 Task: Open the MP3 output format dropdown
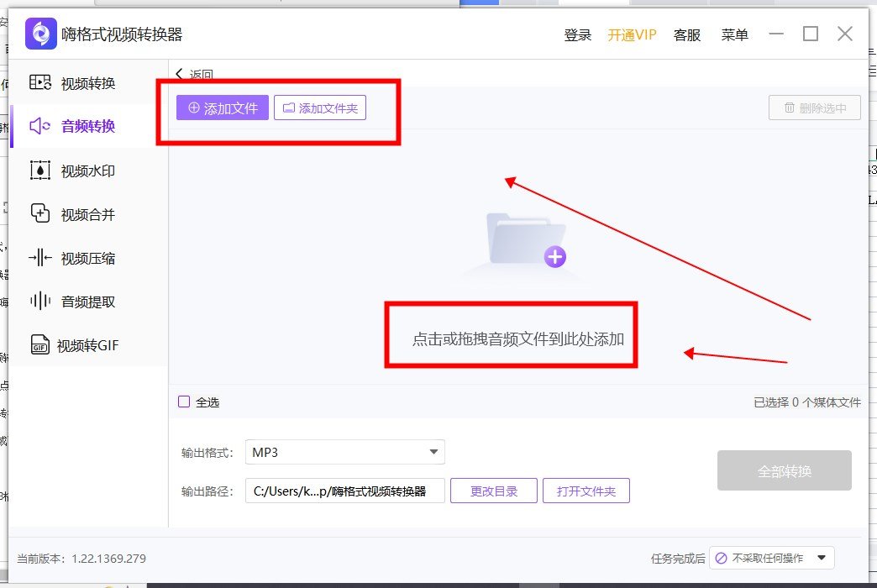(x=344, y=452)
